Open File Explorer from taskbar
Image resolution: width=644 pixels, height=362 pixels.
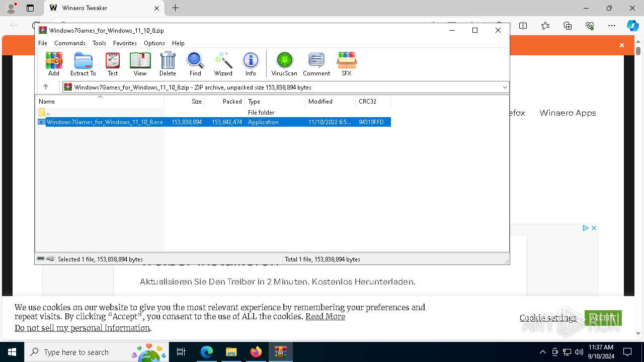(x=231, y=352)
